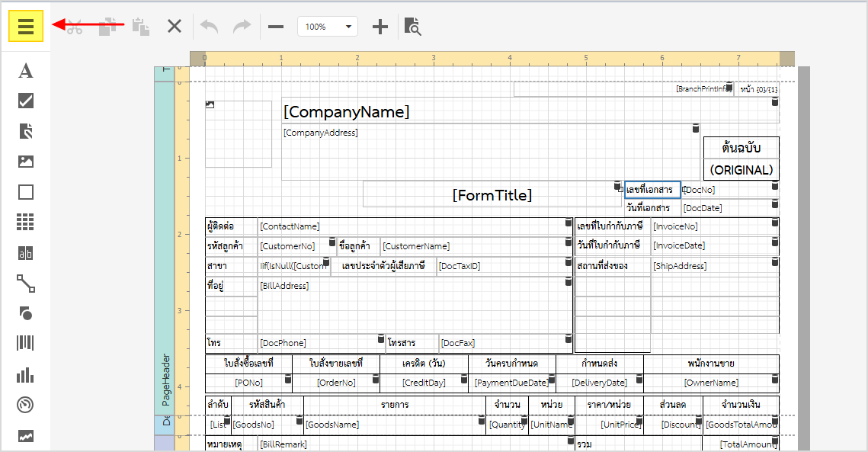
Task: Open the report Preview button
Action: click(x=412, y=27)
